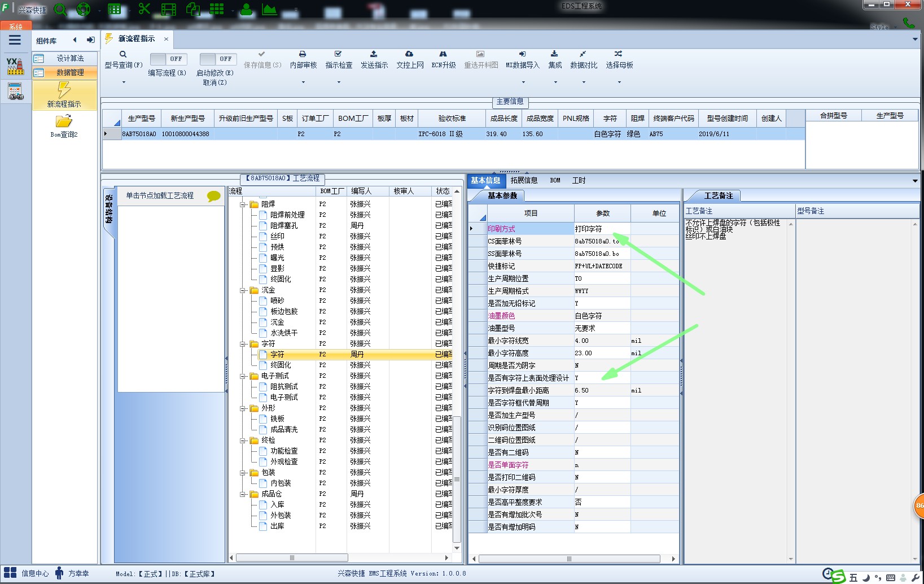924x584 pixels.
Task: Click the YX factory icon in sidebar
Action: [15, 66]
